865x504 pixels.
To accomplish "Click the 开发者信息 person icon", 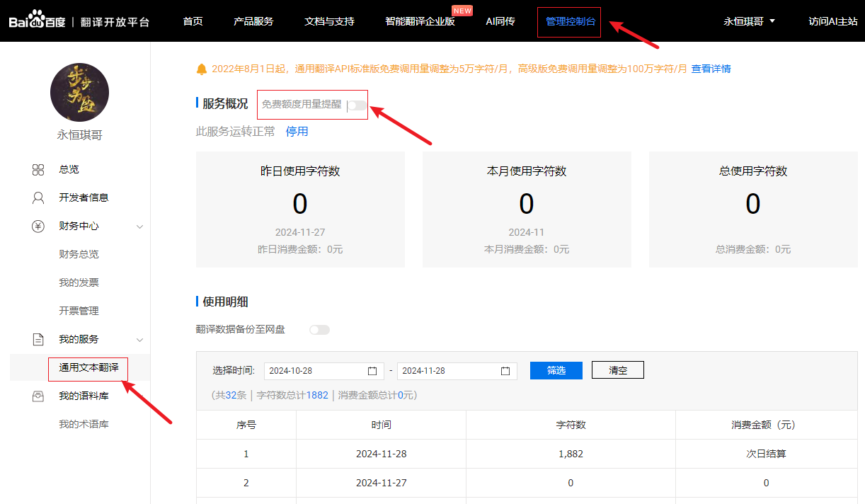I will pyautogui.click(x=38, y=197).
